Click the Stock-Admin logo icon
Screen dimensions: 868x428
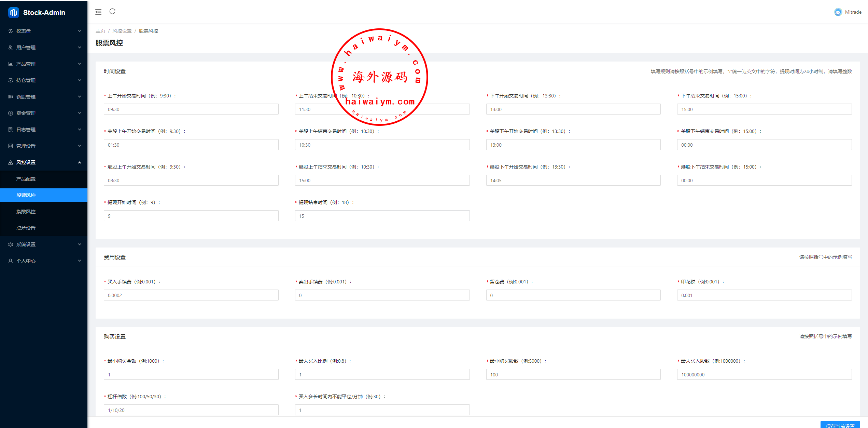point(13,13)
